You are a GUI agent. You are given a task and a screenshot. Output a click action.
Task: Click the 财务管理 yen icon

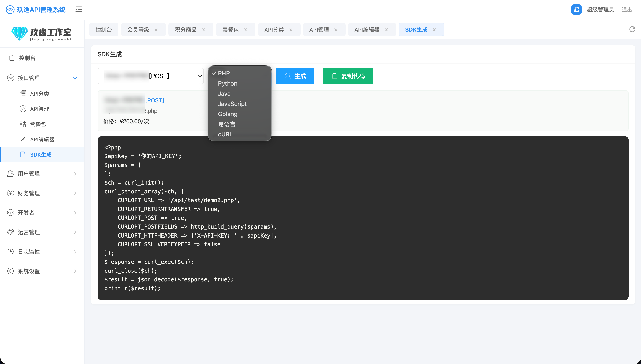[x=11, y=193]
